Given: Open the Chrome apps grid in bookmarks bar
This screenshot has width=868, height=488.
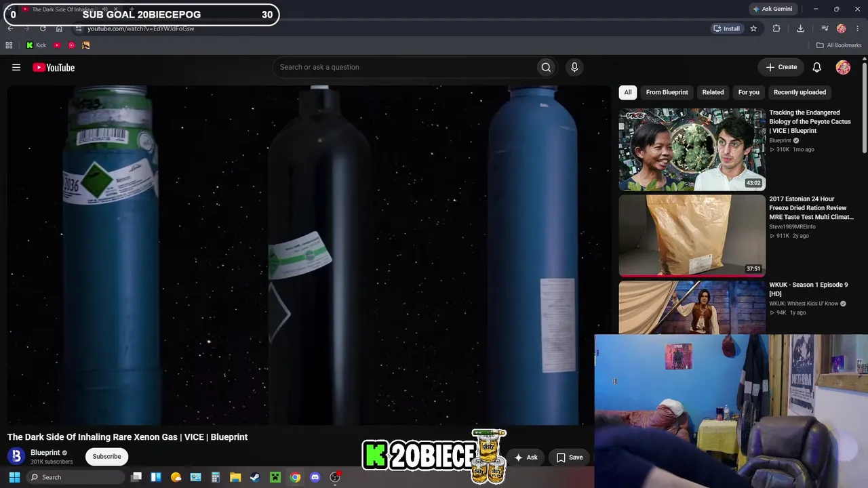Looking at the screenshot, I should click(x=9, y=45).
